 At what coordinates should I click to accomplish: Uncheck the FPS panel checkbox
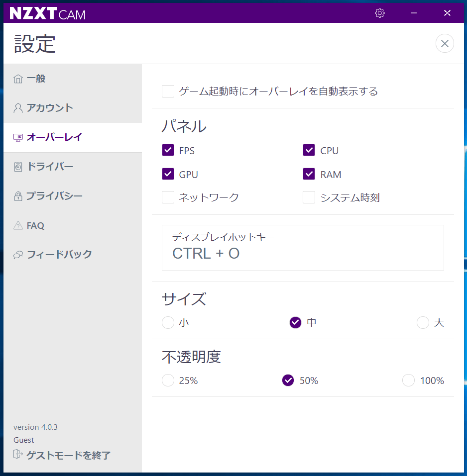click(168, 150)
